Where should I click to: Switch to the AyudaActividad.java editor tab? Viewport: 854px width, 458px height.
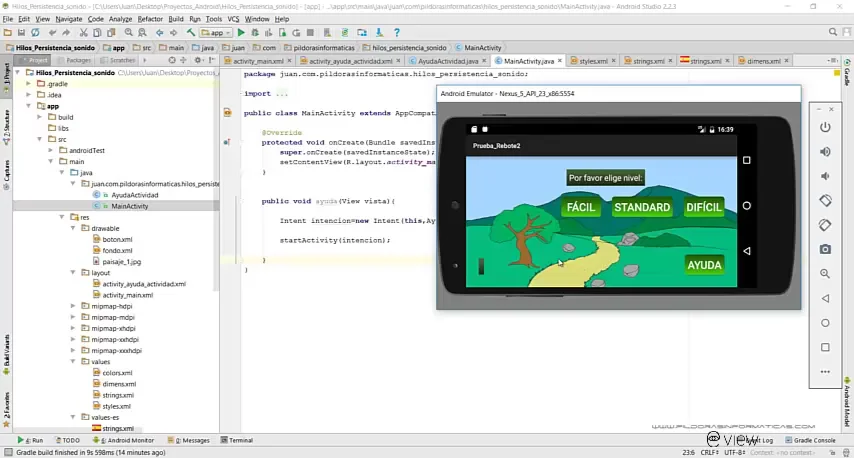[448, 61]
